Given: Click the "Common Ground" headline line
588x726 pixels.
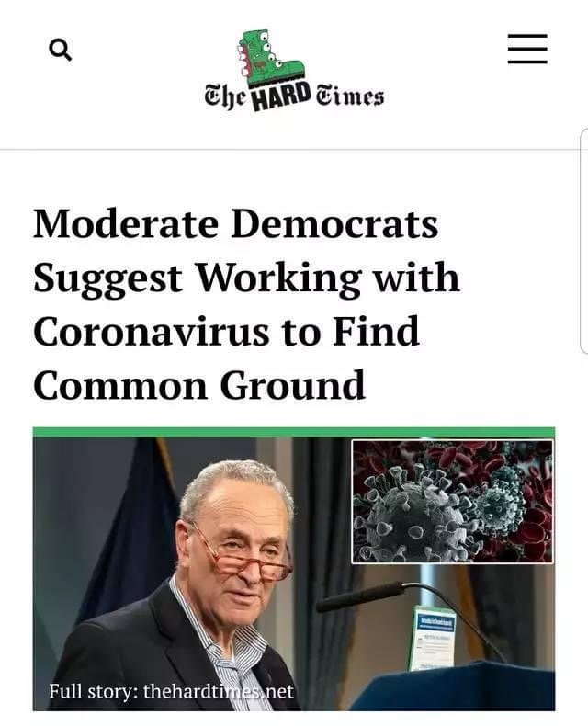Looking at the screenshot, I should 199,385.
